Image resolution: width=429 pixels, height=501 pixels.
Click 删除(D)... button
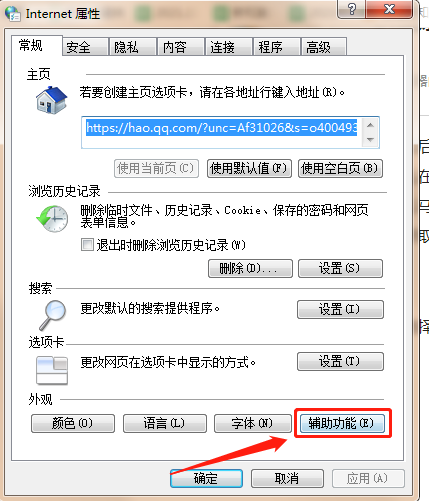click(x=250, y=268)
